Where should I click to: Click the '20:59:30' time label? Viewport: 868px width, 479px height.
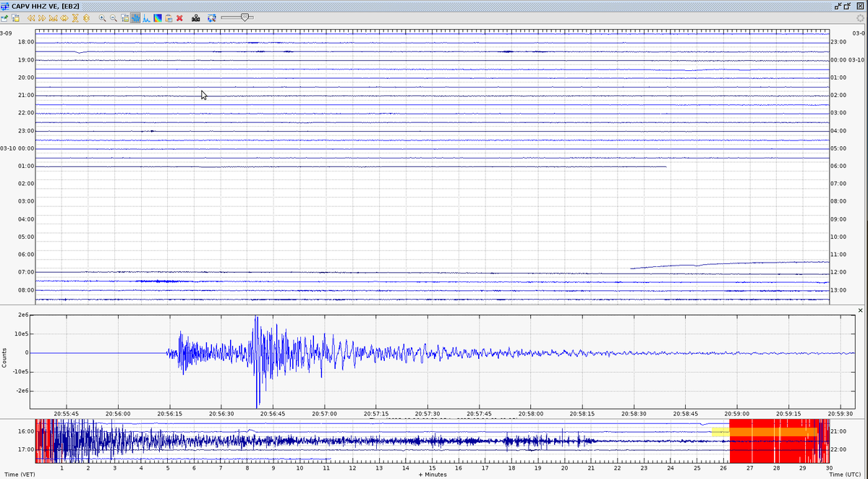[x=840, y=414]
